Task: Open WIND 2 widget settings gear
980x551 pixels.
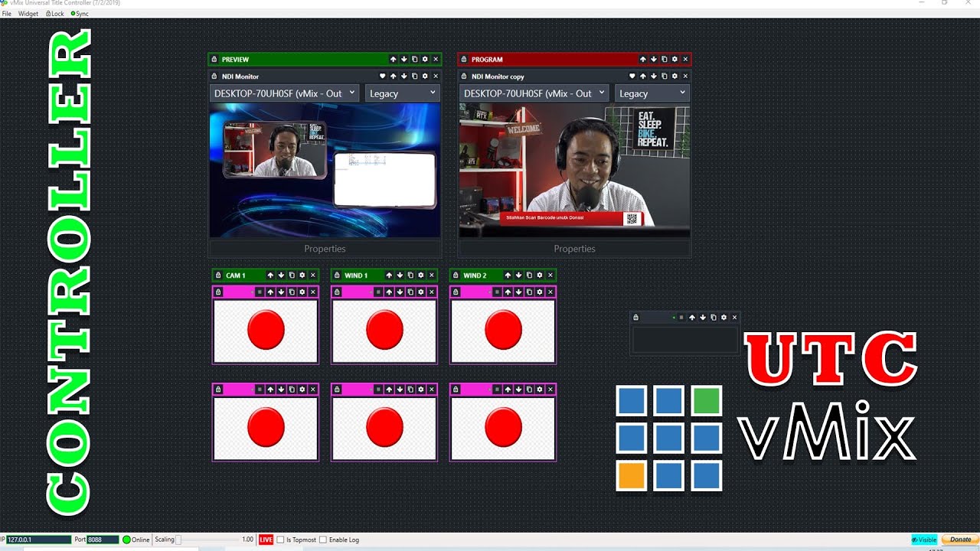Action: [540, 275]
